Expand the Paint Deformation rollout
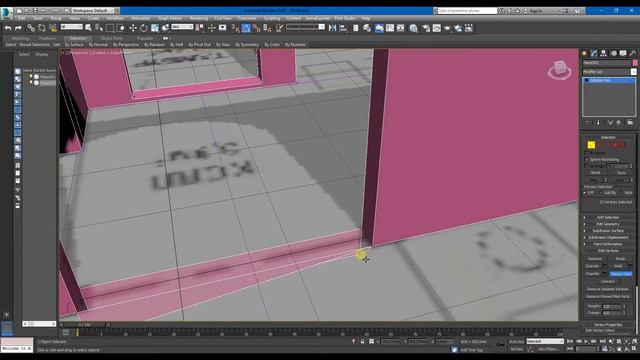640x360 pixels. [608, 244]
